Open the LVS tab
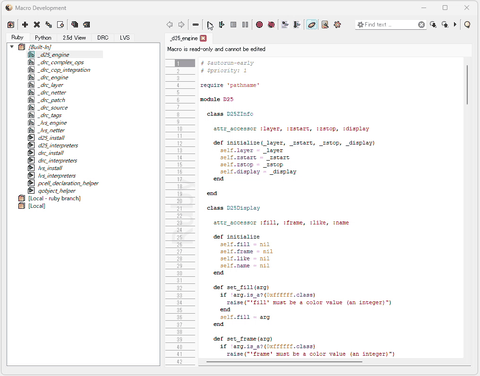This screenshot has height=376, width=480. [x=125, y=38]
